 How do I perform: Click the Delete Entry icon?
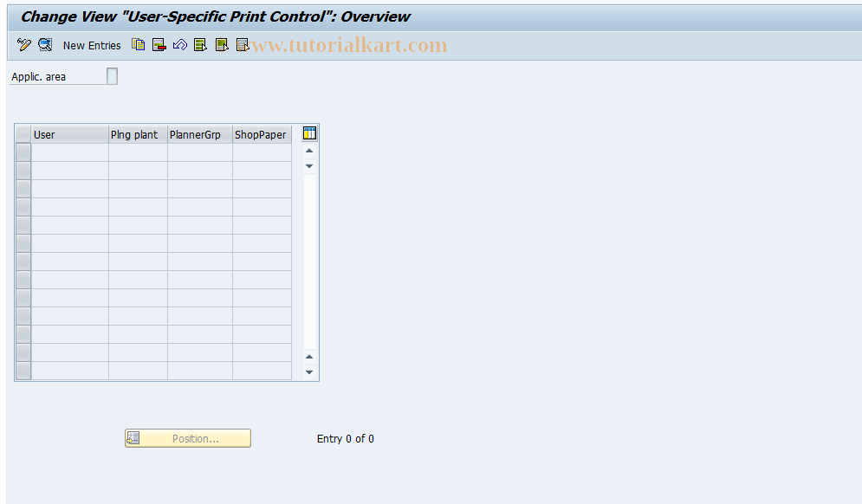click(159, 45)
